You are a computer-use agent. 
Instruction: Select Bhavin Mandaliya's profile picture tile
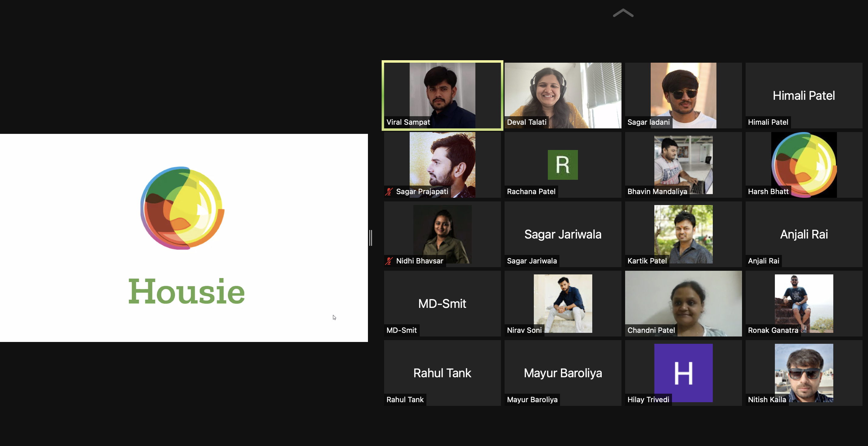[x=683, y=165]
